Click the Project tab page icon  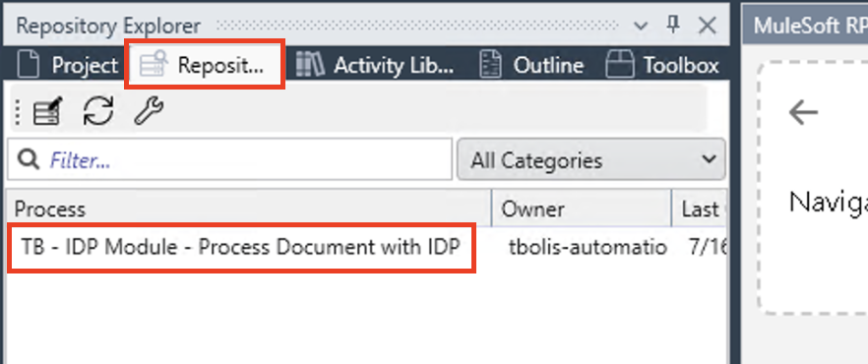[29, 65]
